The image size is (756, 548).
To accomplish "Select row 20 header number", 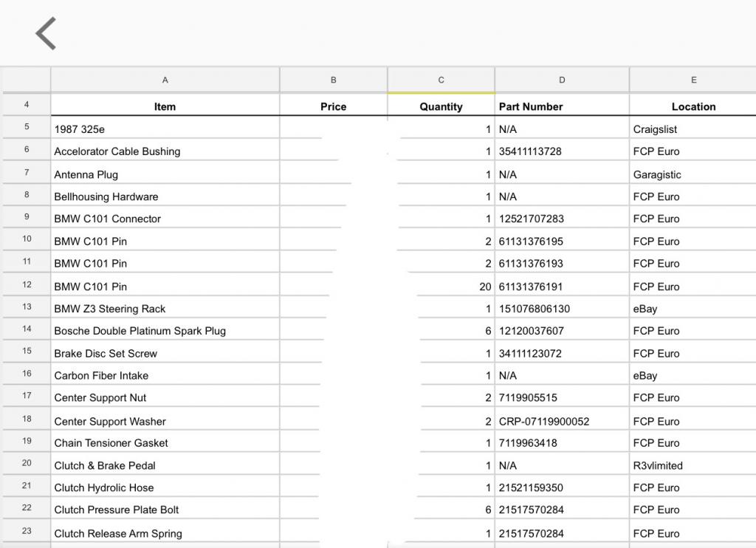I will [27, 464].
